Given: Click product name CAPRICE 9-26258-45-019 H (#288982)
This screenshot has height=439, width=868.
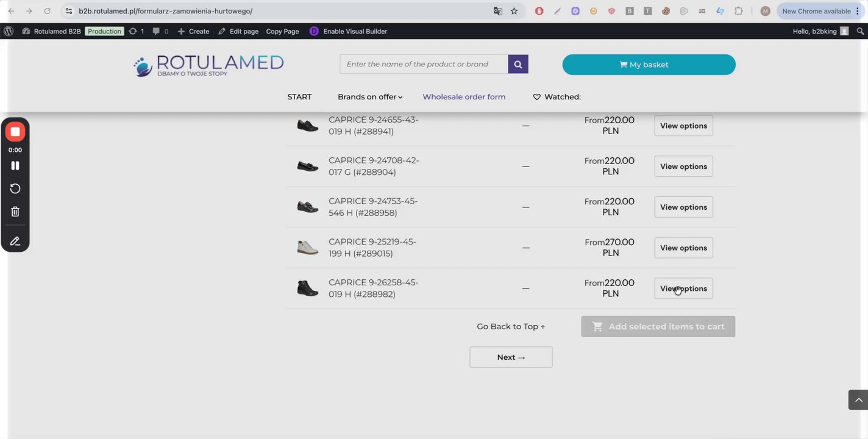Looking at the screenshot, I should [x=373, y=288].
